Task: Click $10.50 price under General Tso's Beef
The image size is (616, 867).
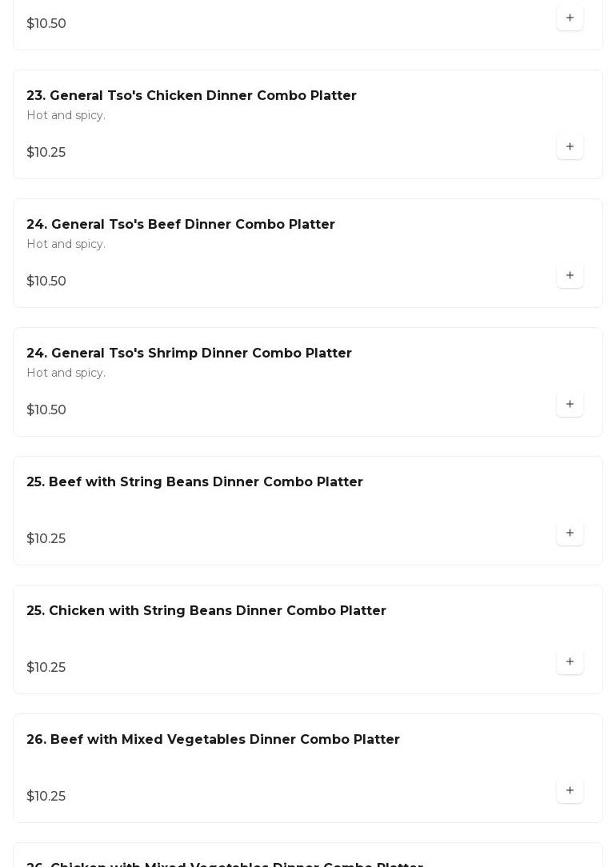Action: point(46,281)
